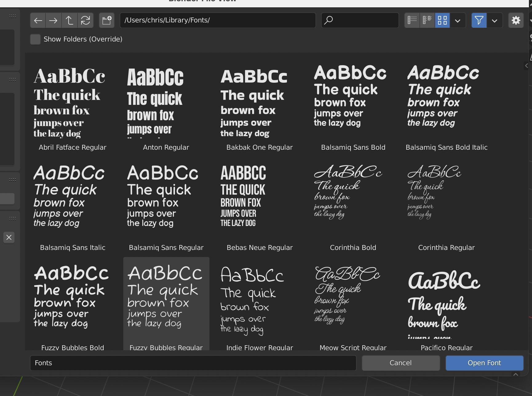
Task: Create a new directory
Action: 107,21
